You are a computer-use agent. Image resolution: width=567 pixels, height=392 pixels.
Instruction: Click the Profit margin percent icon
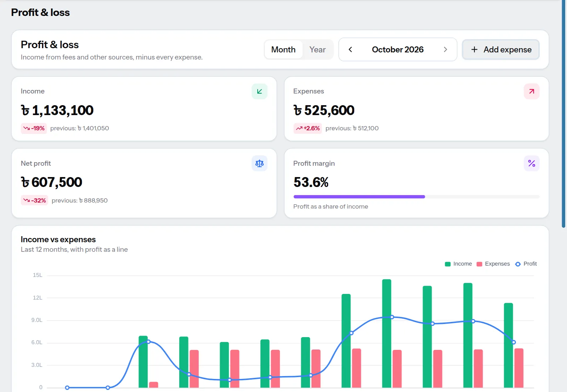click(532, 164)
